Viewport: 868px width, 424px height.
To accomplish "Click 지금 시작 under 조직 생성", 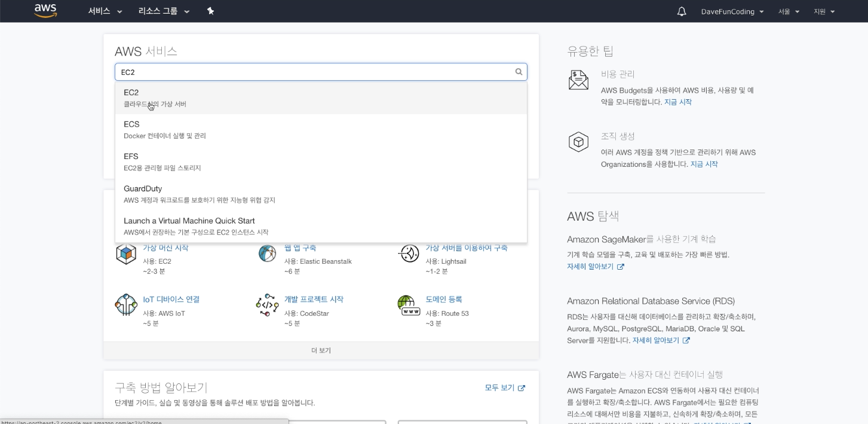I will point(704,164).
